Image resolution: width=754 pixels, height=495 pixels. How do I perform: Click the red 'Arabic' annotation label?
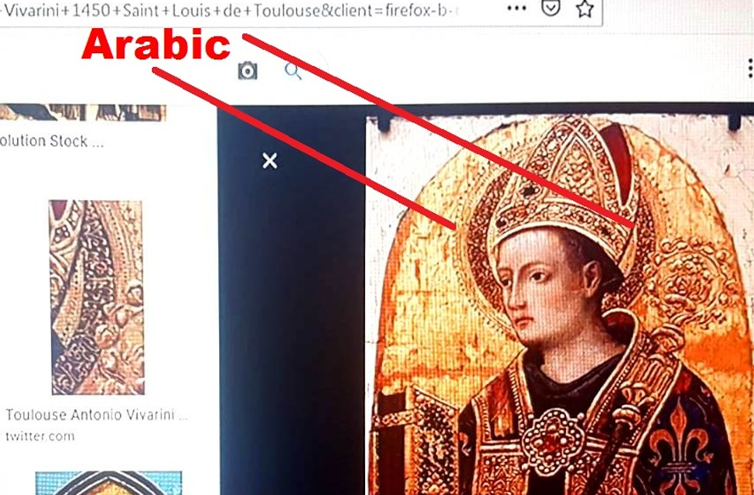[156, 44]
